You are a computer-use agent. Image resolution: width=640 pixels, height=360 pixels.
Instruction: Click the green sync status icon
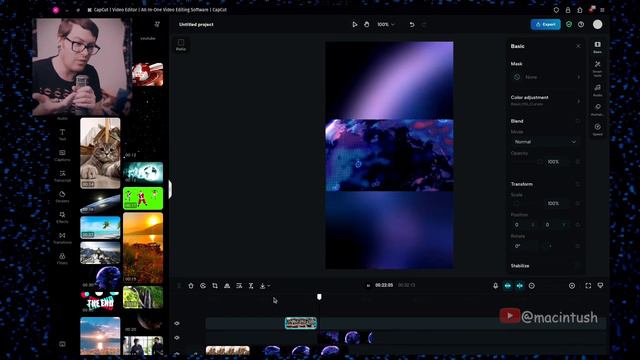point(569,24)
